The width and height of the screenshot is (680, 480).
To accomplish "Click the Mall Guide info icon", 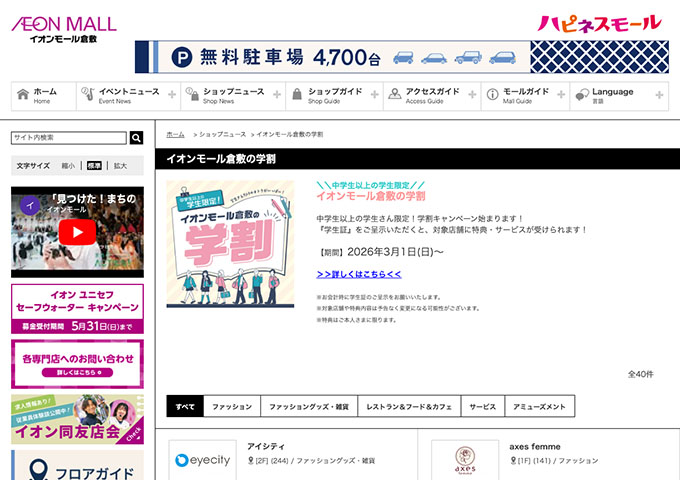I will coord(491,96).
